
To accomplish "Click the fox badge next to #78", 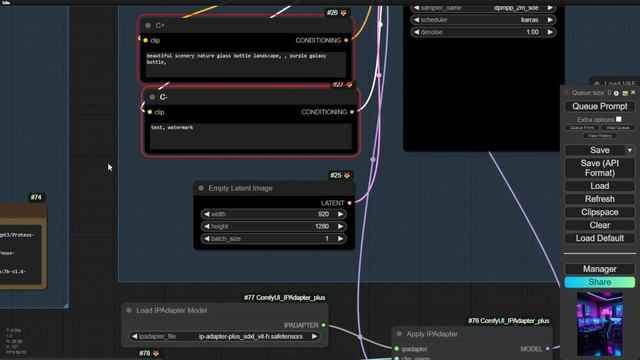I will click(156, 353).
